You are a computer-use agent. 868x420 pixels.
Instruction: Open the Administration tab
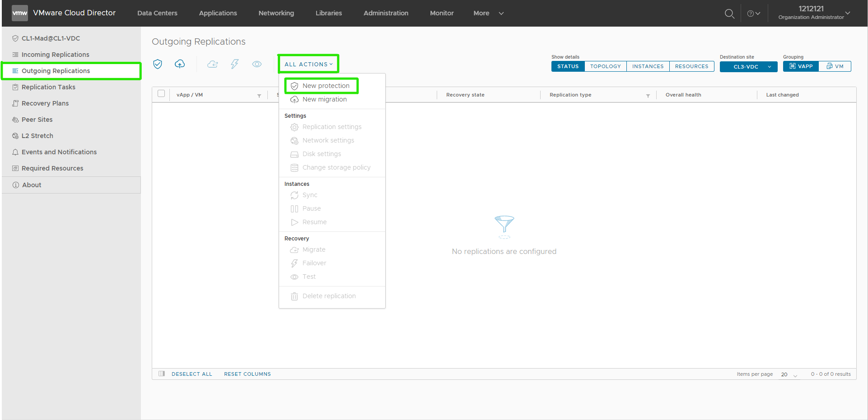pos(386,13)
